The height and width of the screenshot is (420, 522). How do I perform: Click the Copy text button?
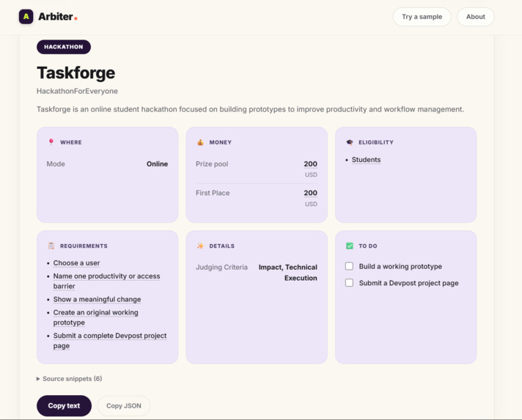(x=64, y=405)
